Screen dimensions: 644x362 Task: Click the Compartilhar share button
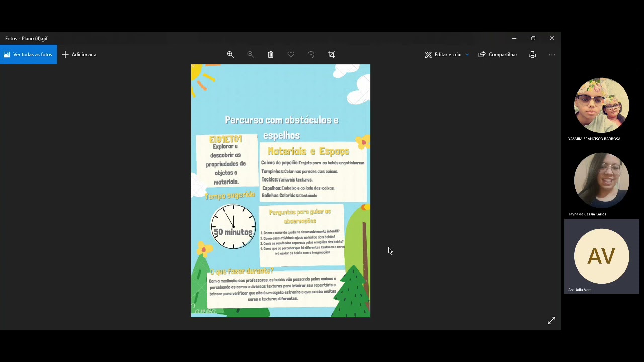498,54
